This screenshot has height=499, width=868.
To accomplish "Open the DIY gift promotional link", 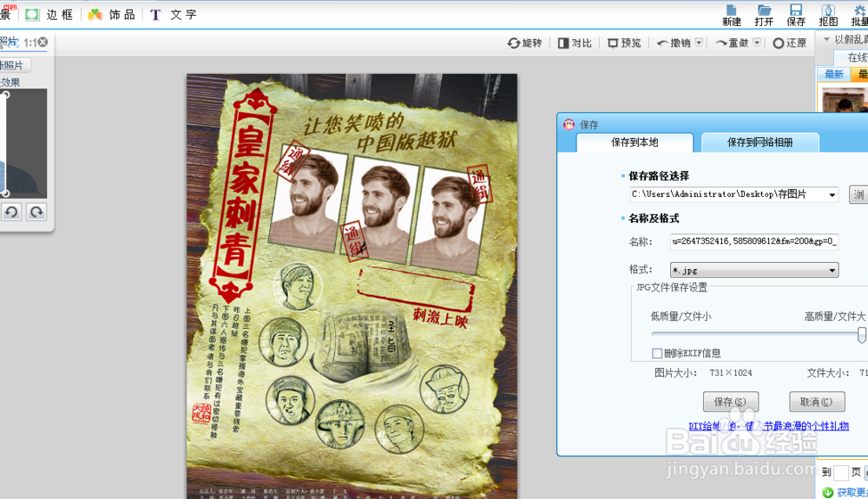I will [x=768, y=426].
